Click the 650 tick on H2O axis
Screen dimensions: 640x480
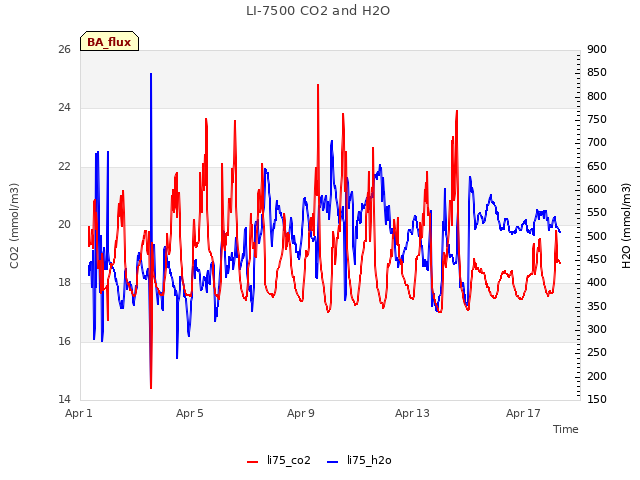[597, 167]
